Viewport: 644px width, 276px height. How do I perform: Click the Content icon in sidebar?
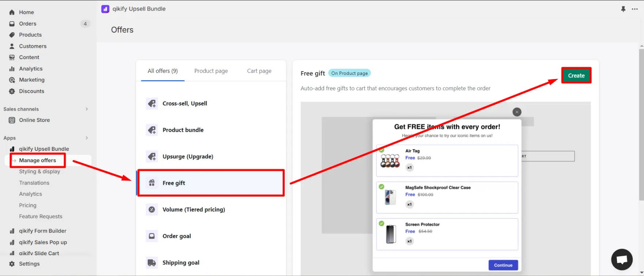point(12,57)
